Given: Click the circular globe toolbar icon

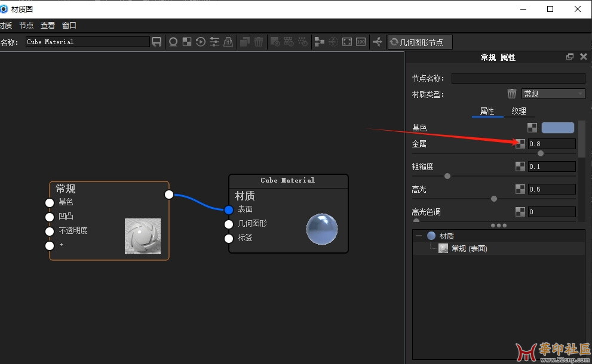Looking at the screenshot, I should 333,42.
